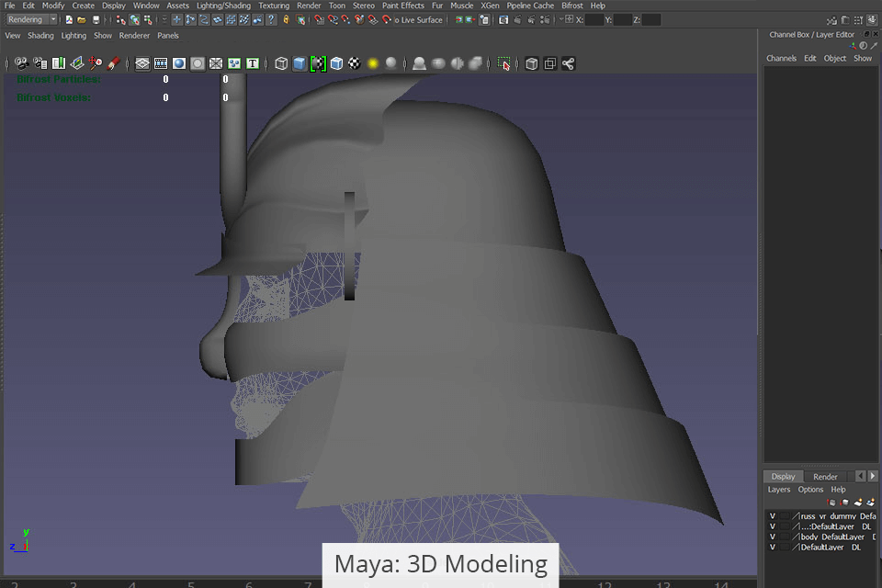Open Layers menu in the Layer Editor
Image resolution: width=882 pixels, height=588 pixels.
pos(778,490)
